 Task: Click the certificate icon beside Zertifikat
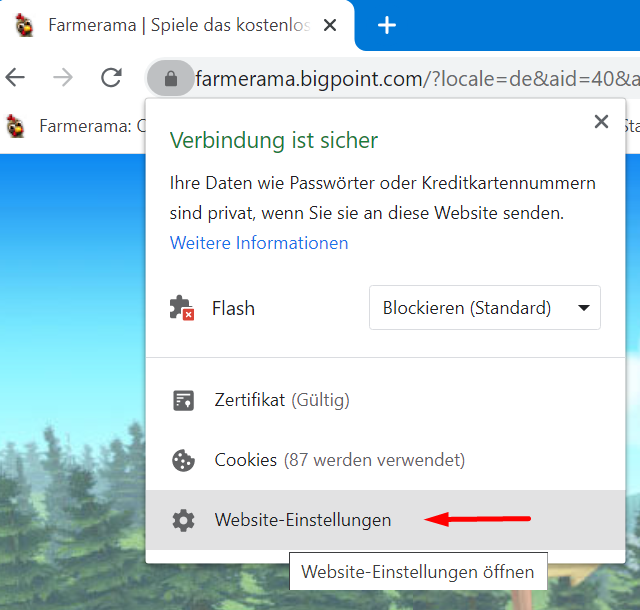click(x=184, y=400)
